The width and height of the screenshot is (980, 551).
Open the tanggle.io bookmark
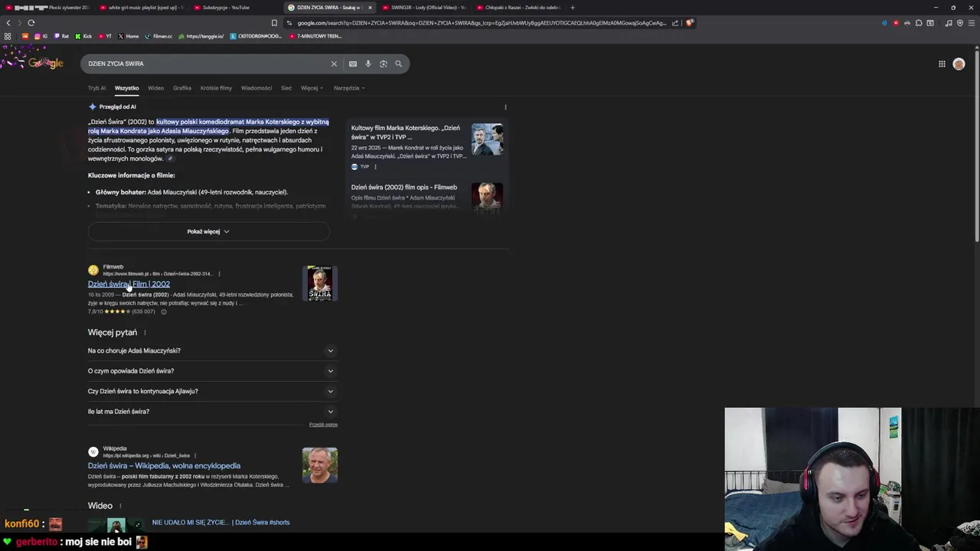click(x=201, y=36)
